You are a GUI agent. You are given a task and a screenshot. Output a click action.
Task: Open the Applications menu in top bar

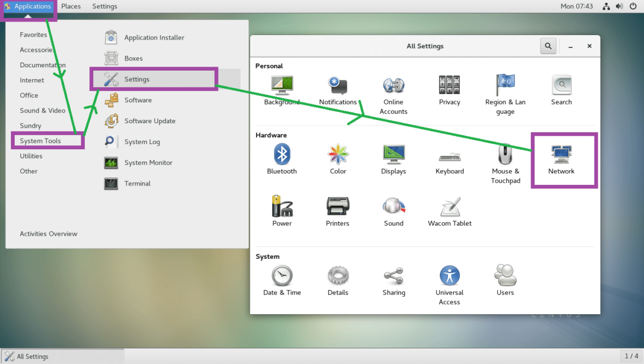pyautogui.click(x=28, y=6)
